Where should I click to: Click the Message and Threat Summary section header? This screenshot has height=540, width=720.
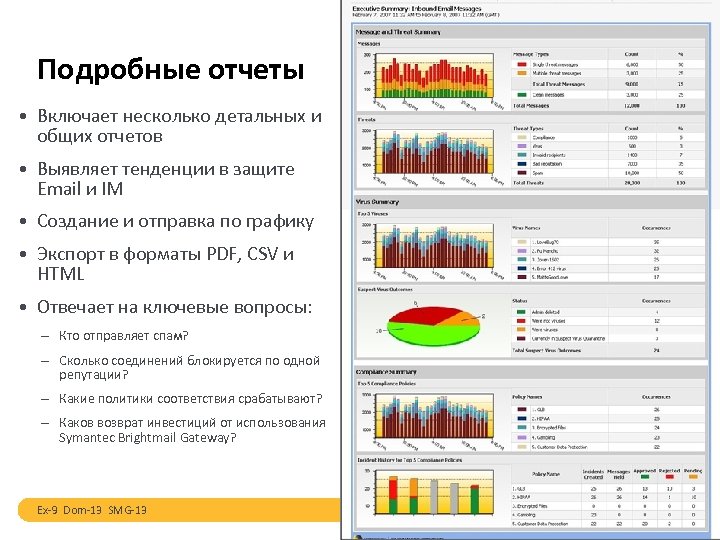398,32
